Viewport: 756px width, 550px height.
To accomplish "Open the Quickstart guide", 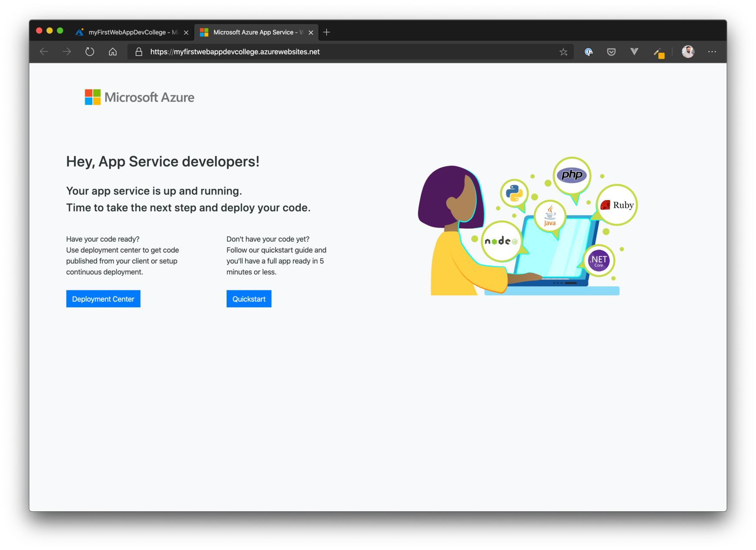I will pyautogui.click(x=249, y=299).
